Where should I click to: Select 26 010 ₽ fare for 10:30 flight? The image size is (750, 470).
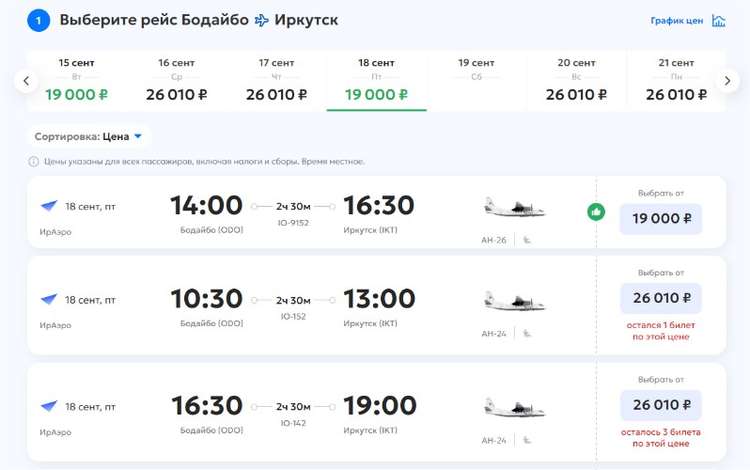pos(661,298)
